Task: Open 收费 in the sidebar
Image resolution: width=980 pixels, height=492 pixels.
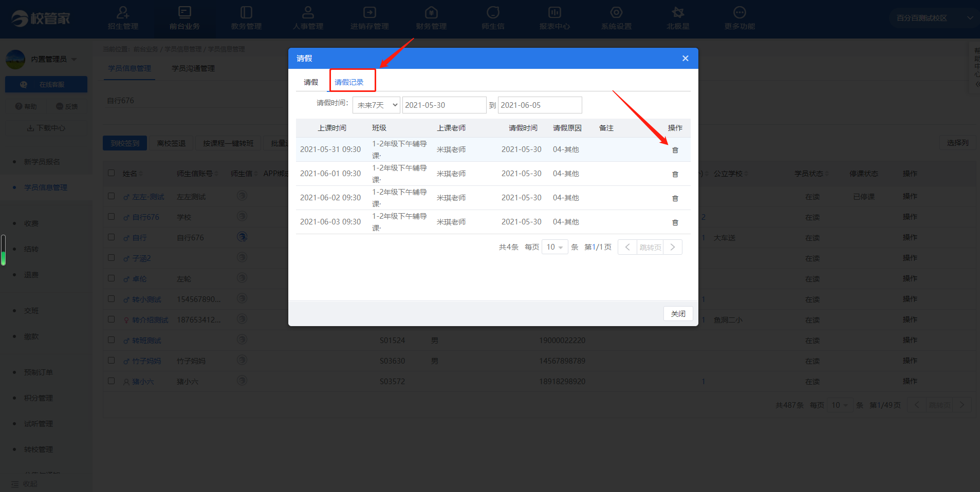Action: (x=31, y=223)
